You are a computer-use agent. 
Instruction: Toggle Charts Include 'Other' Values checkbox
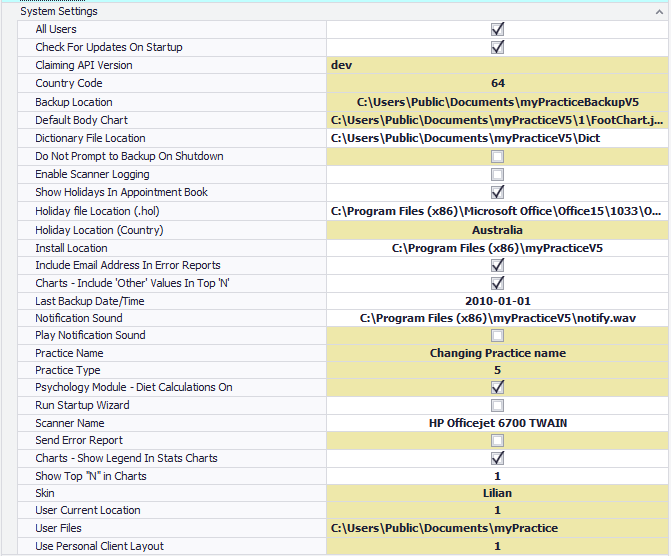coord(497,283)
